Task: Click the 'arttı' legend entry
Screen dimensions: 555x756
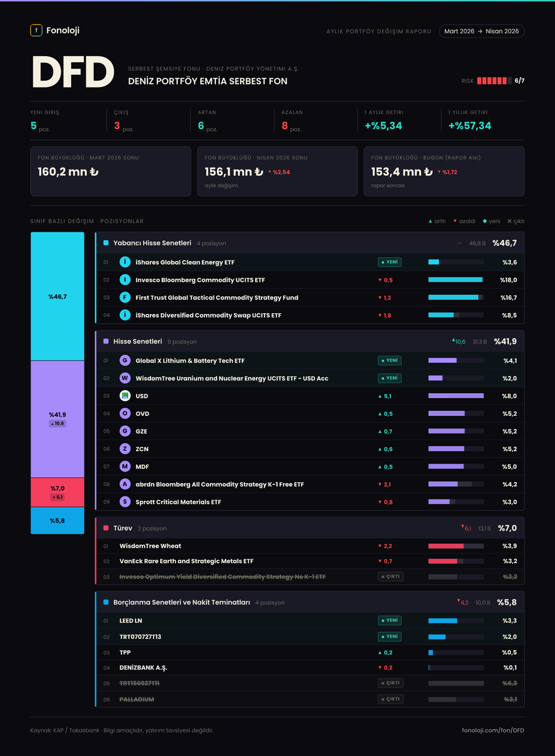Action: [437, 221]
